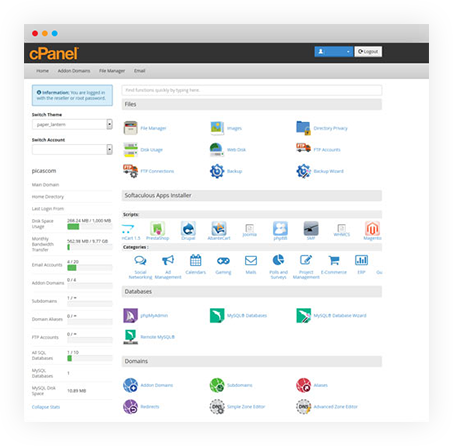This screenshot has width=453, height=446.
Task: Click the Addon Domains globe icon
Action: [130, 385]
